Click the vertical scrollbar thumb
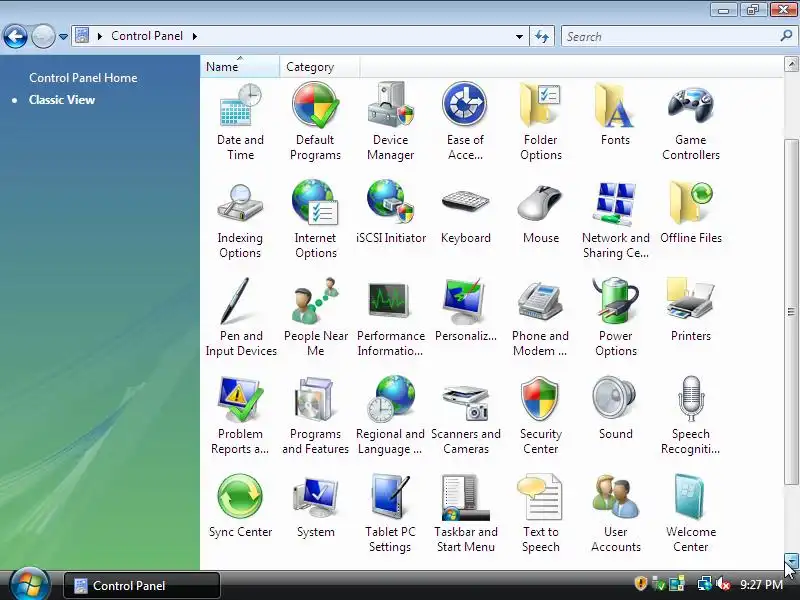The width and height of the screenshot is (800, 600). pos(791,312)
